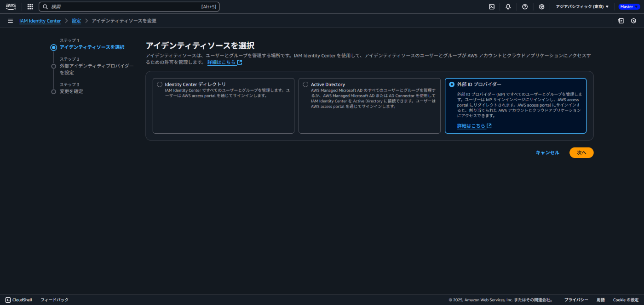Open CloudShell in the footer

click(x=19, y=300)
